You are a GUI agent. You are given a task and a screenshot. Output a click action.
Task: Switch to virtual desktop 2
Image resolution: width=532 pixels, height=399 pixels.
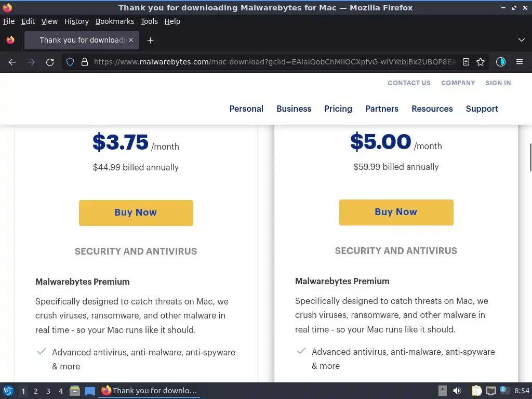tap(35, 391)
